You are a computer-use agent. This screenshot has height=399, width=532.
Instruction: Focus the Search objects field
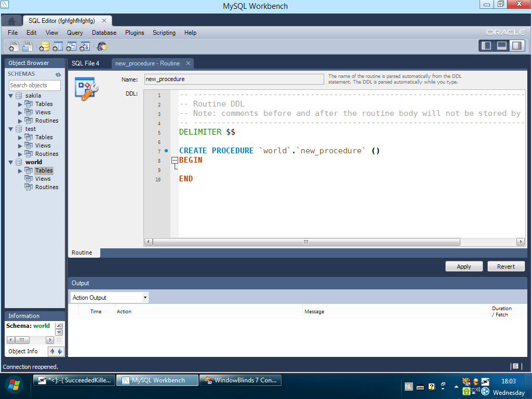click(x=34, y=85)
